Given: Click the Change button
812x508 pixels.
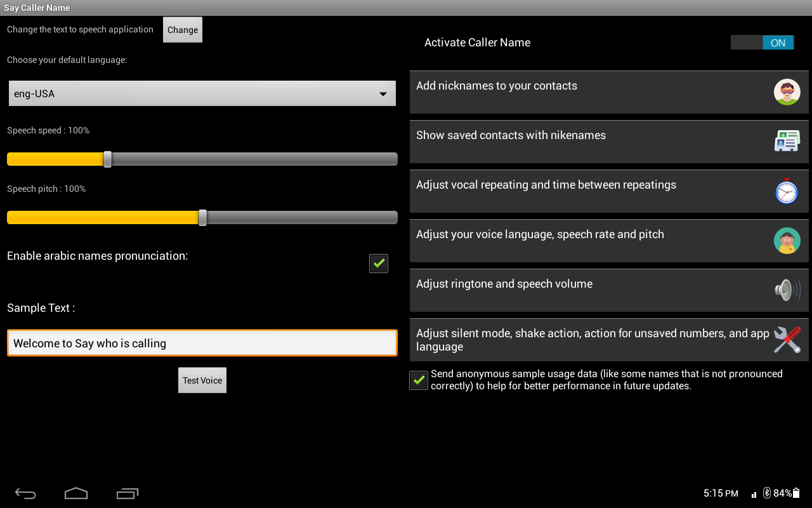Looking at the screenshot, I should 183,30.
